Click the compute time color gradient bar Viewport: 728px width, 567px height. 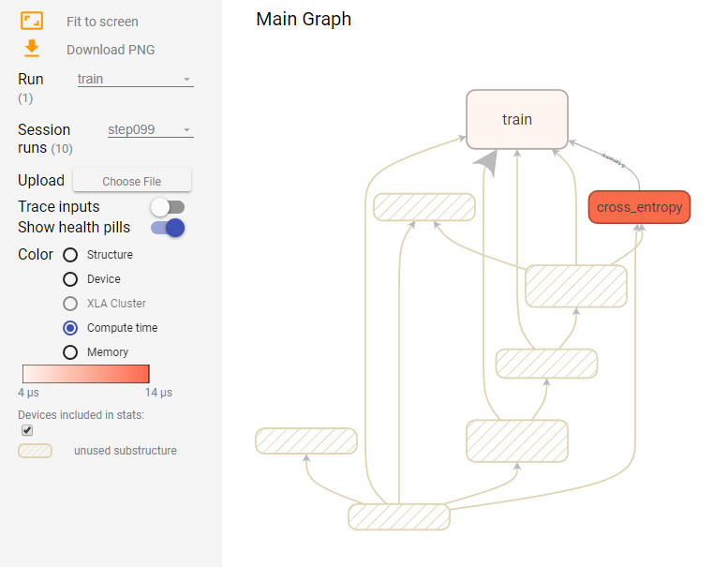click(x=86, y=374)
